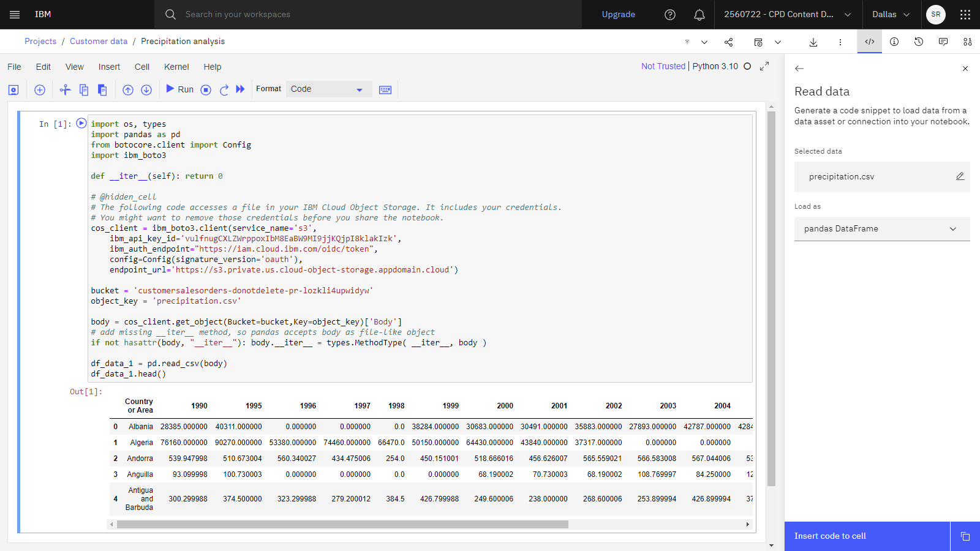
Task: Open the Edit menu
Action: click(x=43, y=67)
